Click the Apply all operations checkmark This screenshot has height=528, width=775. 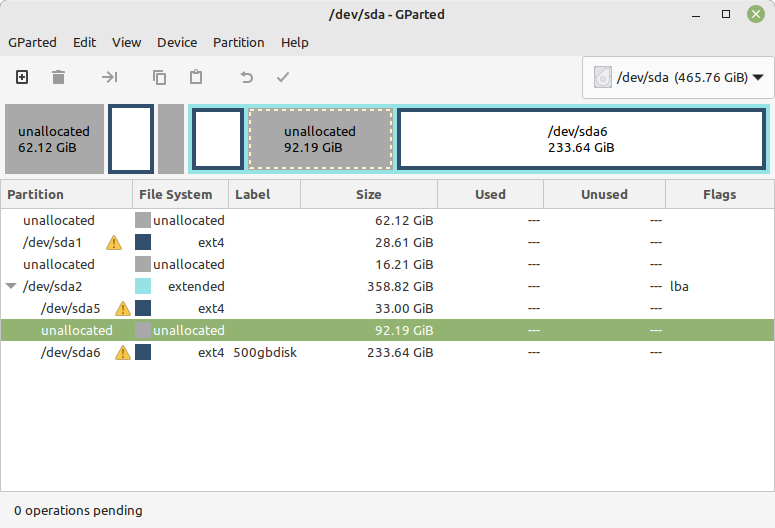(283, 77)
